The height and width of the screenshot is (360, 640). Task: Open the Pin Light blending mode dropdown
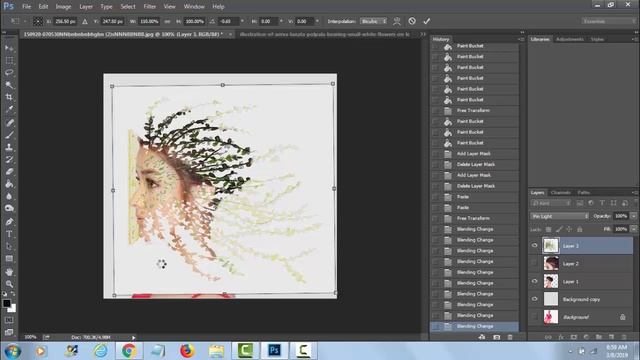pos(560,216)
